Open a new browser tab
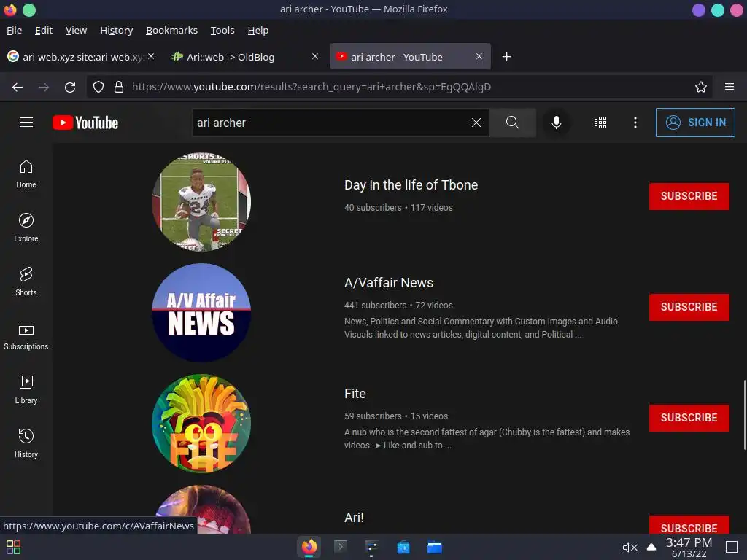Screen dimensions: 747x560 pos(507,57)
